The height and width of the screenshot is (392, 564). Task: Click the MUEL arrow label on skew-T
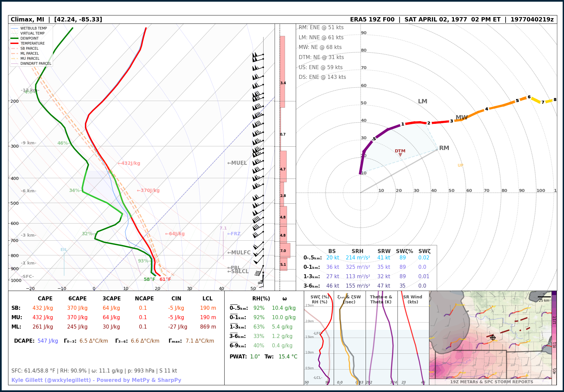click(237, 163)
